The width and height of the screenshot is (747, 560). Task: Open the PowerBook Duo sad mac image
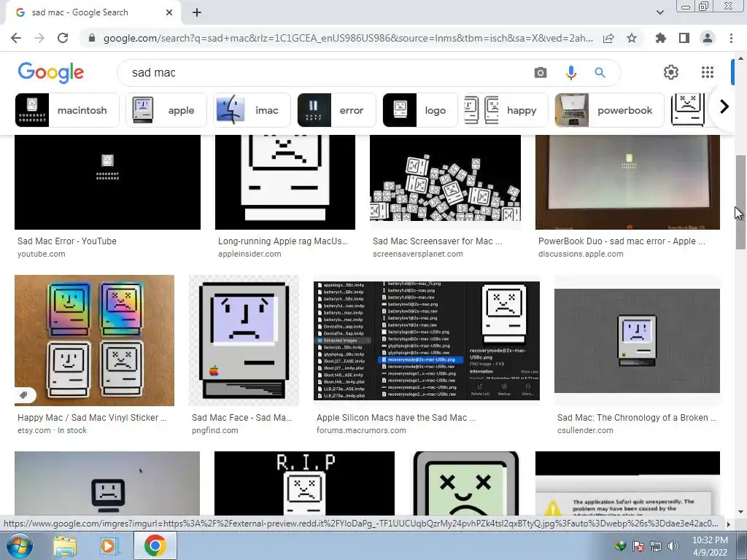(x=627, y=182)
